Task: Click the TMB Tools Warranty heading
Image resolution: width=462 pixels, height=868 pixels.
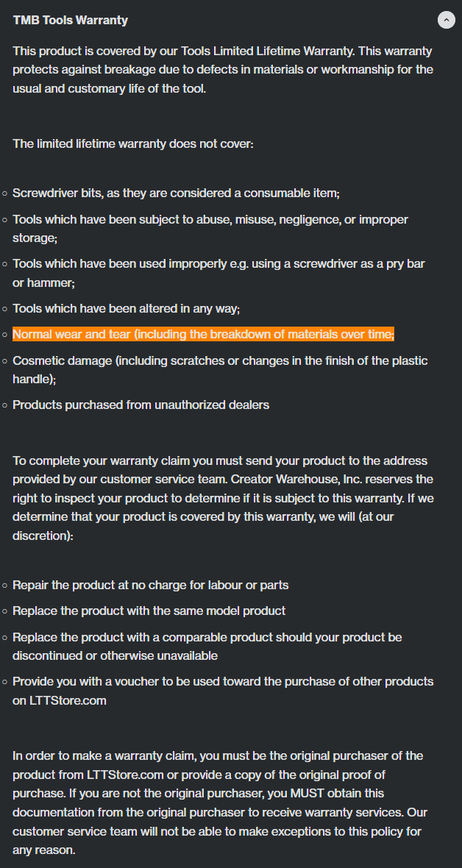Action: pos(71,21)
